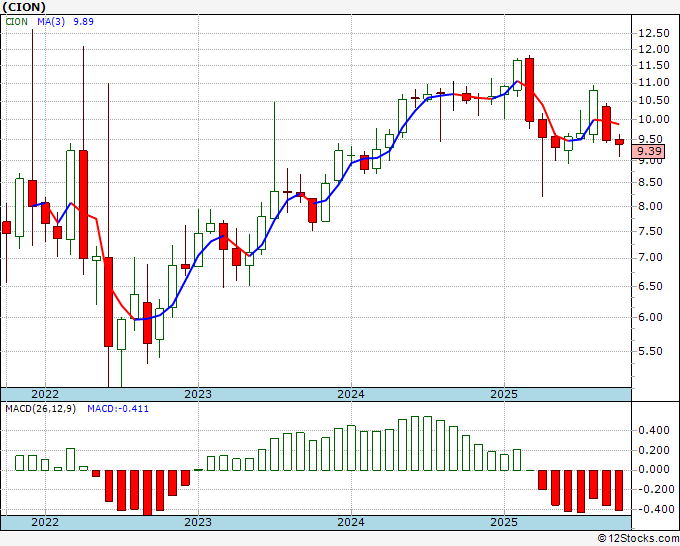The height and width of the screenshot is (546, 680).
Task: Select 2023 on the MACD panel time axis
Action: 198,522
